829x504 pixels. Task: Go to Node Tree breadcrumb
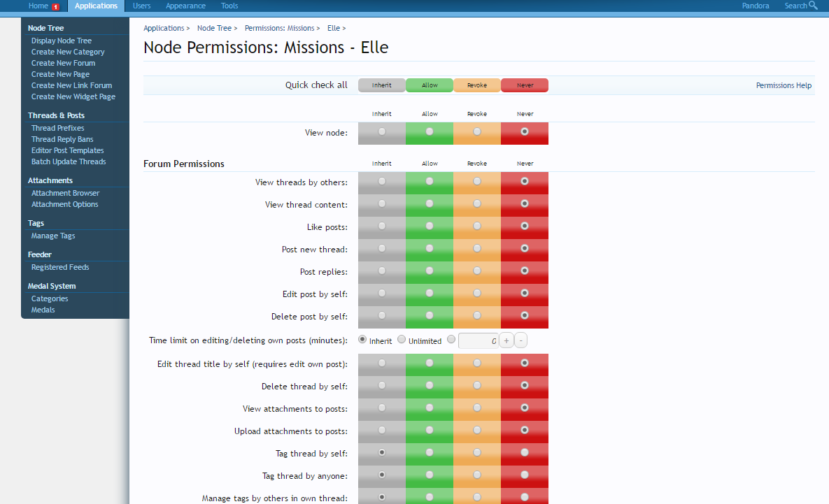tap(213, 28)
